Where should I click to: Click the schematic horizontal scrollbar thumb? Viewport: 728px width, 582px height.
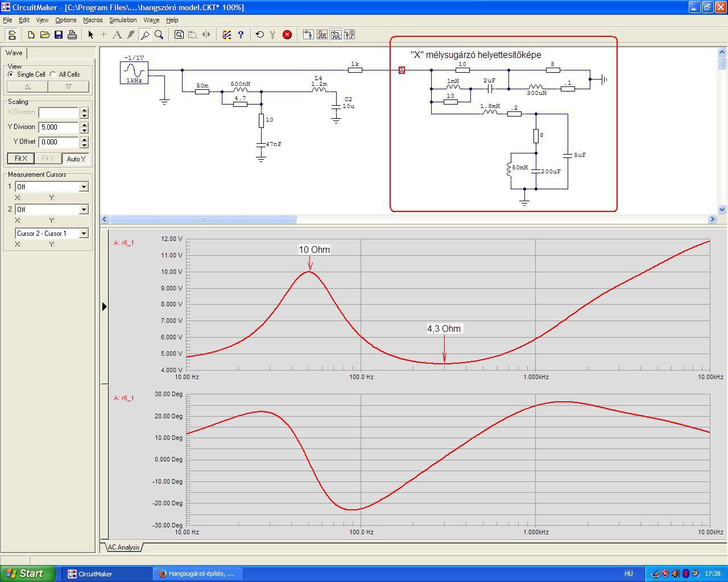click(x=202, y=219)
